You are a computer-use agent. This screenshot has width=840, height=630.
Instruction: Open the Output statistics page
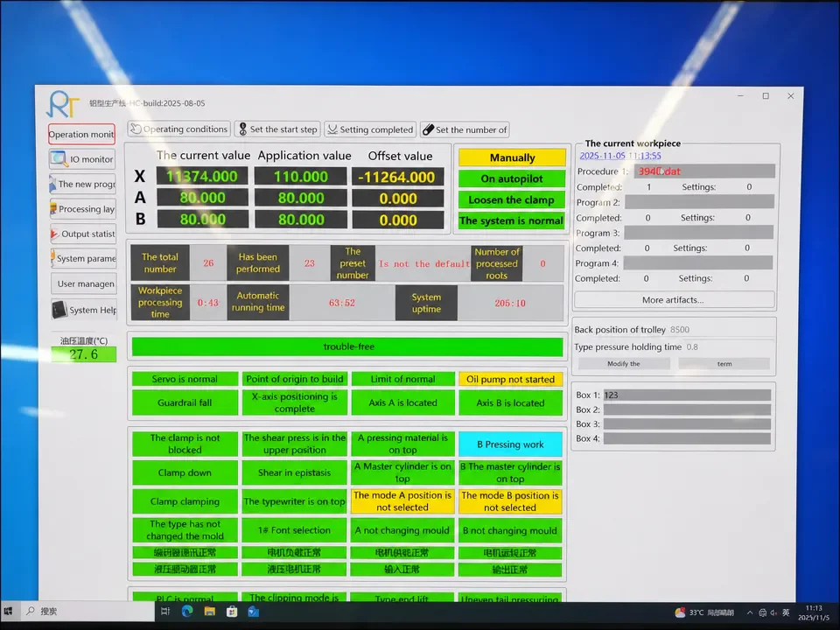pyautogui.click(x=83, y=234)
